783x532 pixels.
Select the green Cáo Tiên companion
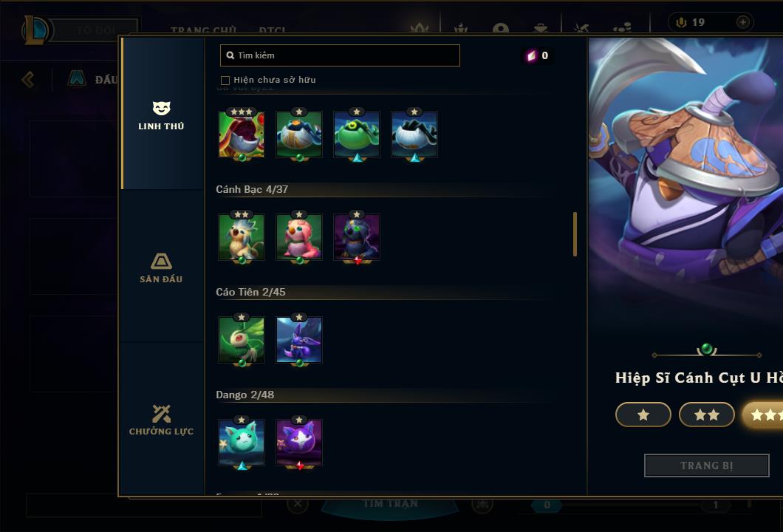242,340
